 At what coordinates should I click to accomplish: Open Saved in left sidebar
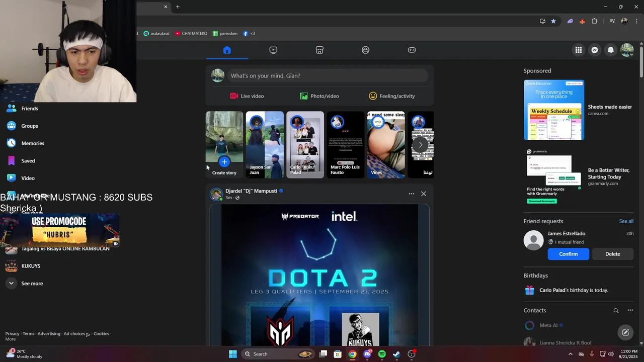(28, 161)
